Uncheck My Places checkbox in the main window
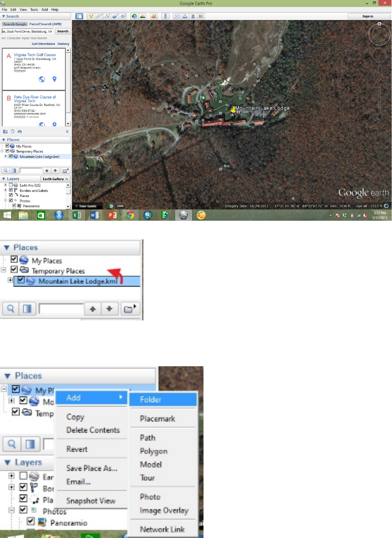Viewport: 392px width, 538px height. (7, 146)
